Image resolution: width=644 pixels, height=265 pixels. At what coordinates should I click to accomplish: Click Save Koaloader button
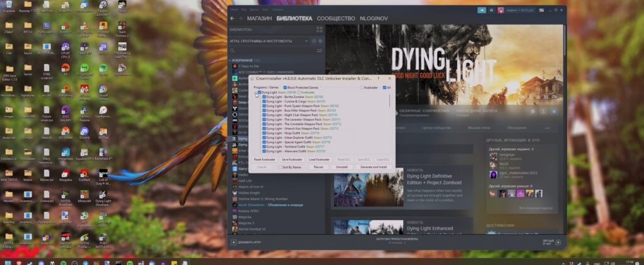pos(292,160)
